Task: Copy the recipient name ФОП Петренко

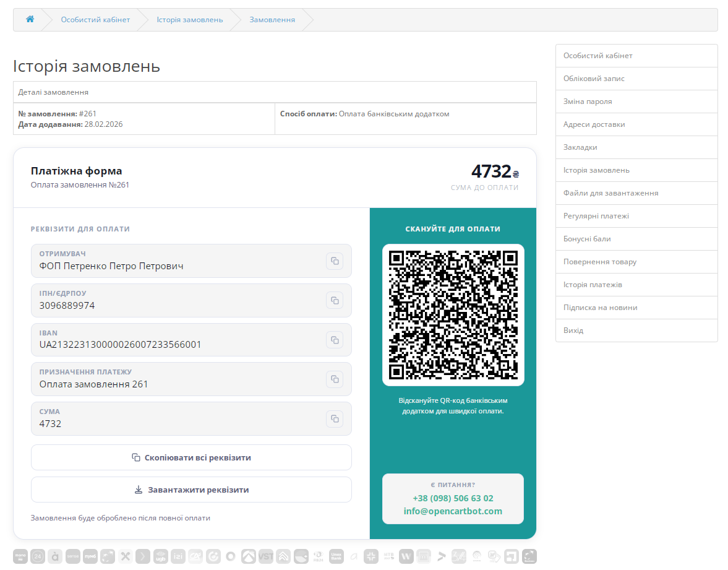Action: [334, 261]
